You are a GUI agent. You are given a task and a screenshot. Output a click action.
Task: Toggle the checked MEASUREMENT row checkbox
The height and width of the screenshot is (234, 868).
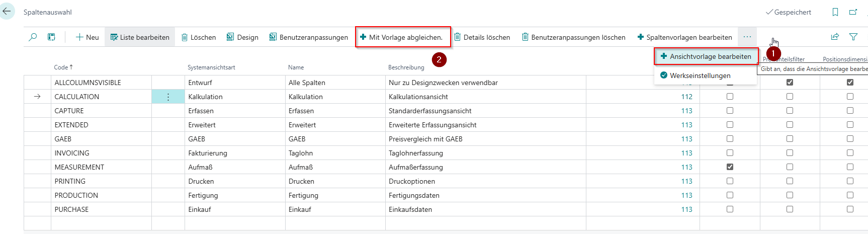(x=730, y=167)
